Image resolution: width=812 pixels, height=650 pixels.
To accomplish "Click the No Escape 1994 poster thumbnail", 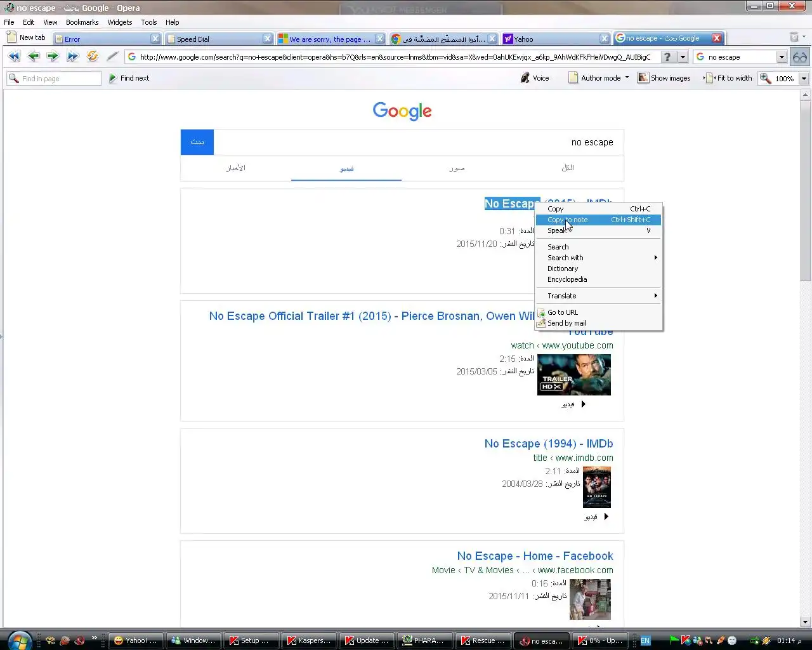I will point(597,487).
